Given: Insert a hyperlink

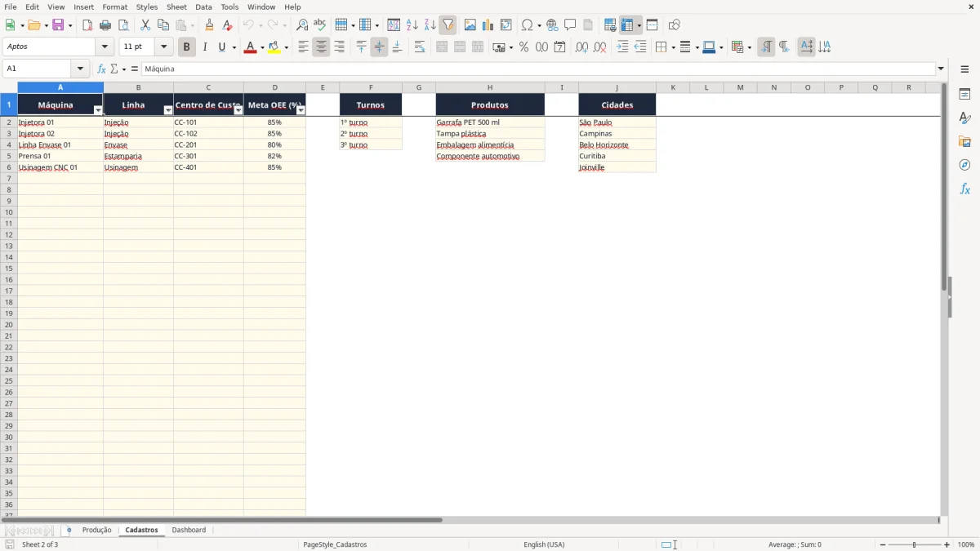Looking at the screenshot, I should [x=552, y=25].
